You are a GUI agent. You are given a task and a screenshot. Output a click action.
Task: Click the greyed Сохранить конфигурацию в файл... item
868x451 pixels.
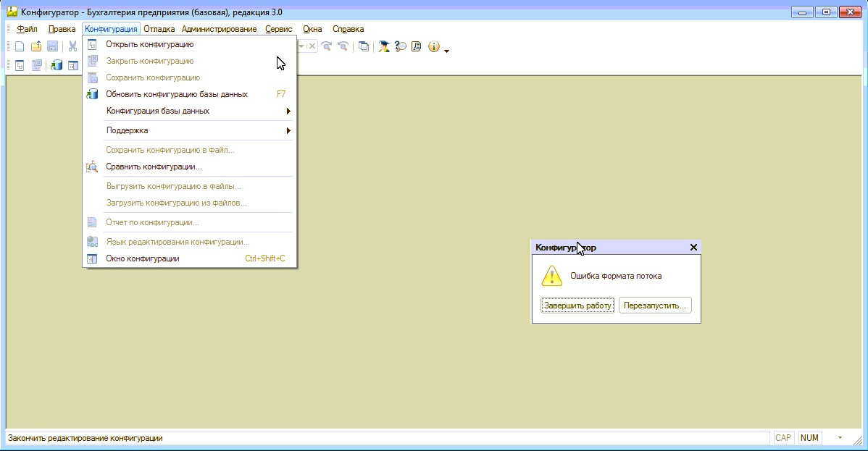tap(189, 150)
